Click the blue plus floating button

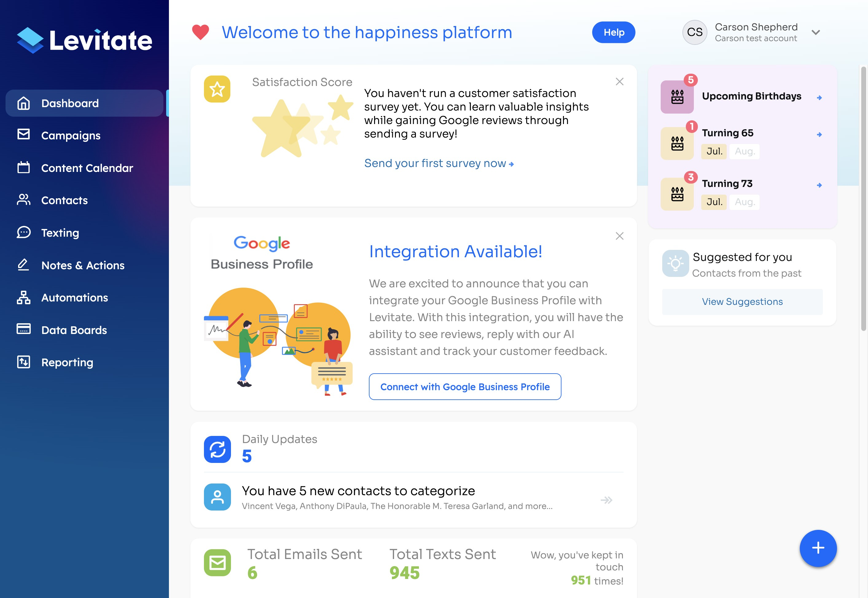click(x=818, y=548)
